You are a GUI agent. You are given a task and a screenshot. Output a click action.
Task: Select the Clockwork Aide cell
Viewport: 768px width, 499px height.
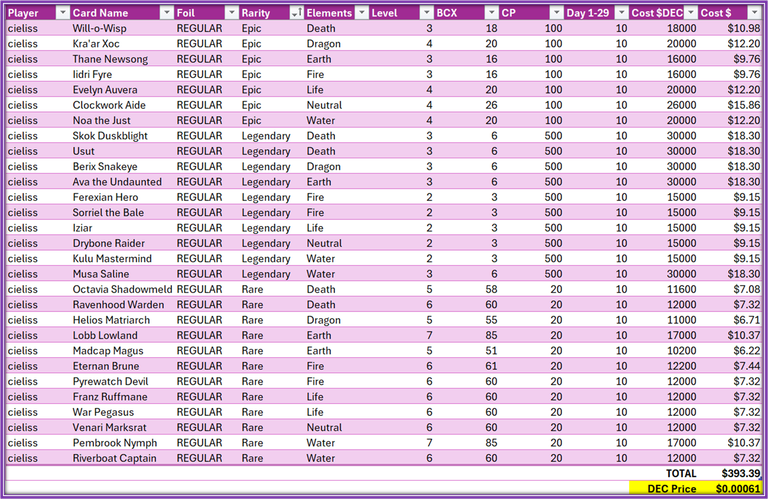pos(122,105)
